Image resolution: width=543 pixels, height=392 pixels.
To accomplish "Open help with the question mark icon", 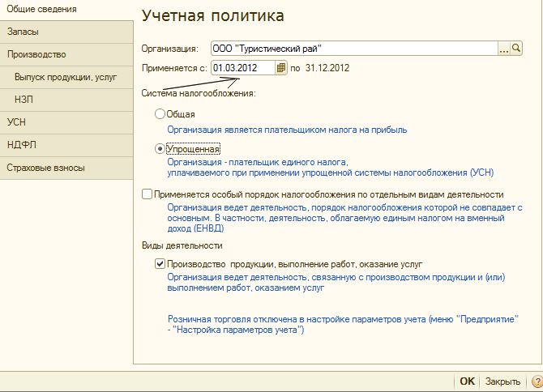I will click(x=535, y=381).
